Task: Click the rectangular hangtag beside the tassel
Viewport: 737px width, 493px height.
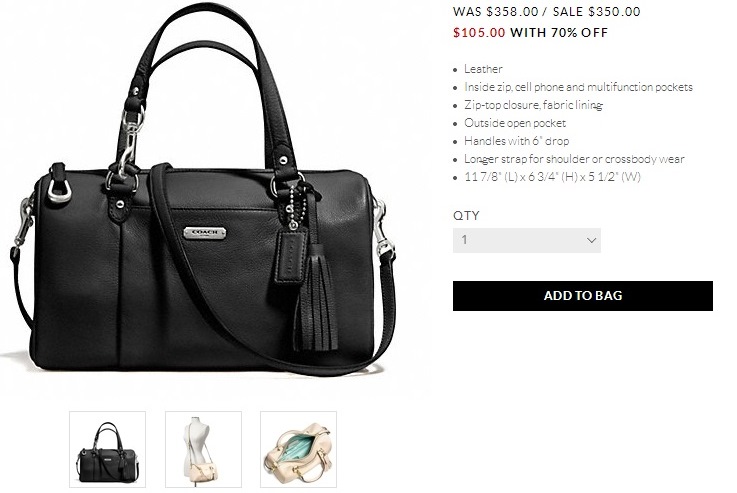Action: click(291, 256)
